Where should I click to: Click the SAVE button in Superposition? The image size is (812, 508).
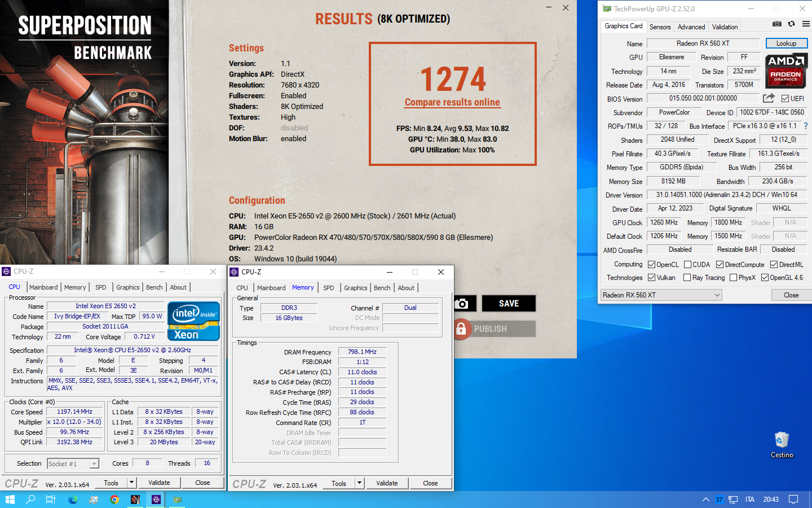tap(509, 304)
